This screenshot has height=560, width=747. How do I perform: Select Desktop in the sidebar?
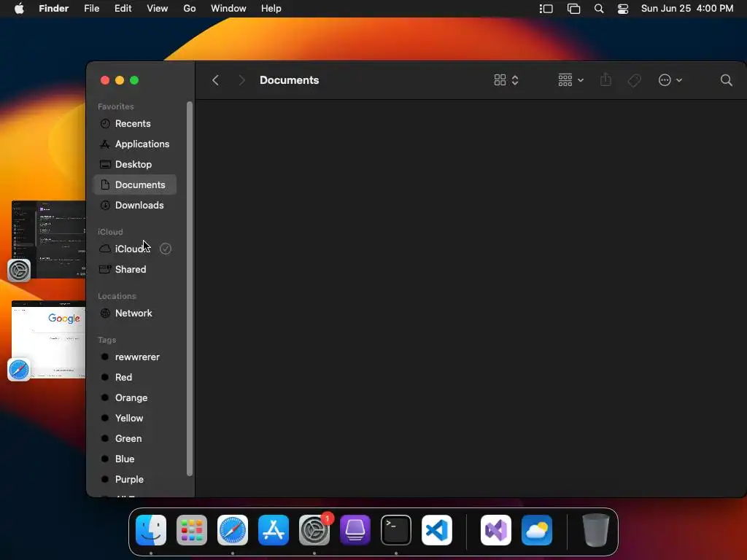(135, 164)
